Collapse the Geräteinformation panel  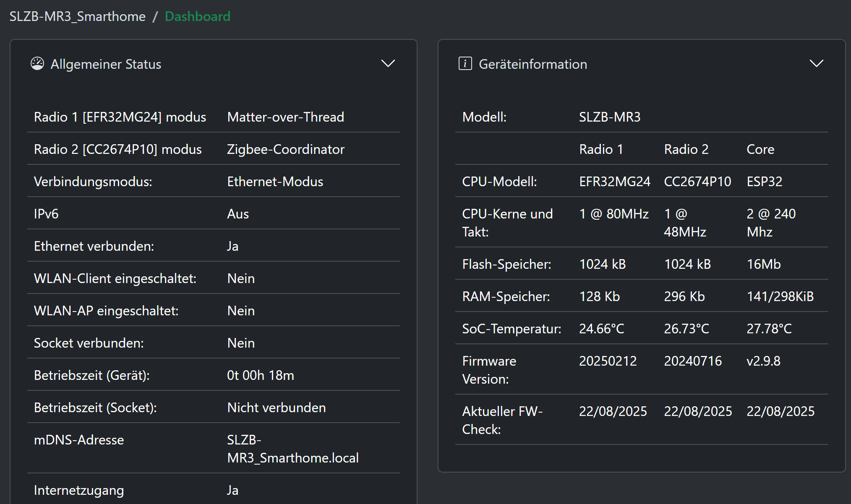[816, 64]
